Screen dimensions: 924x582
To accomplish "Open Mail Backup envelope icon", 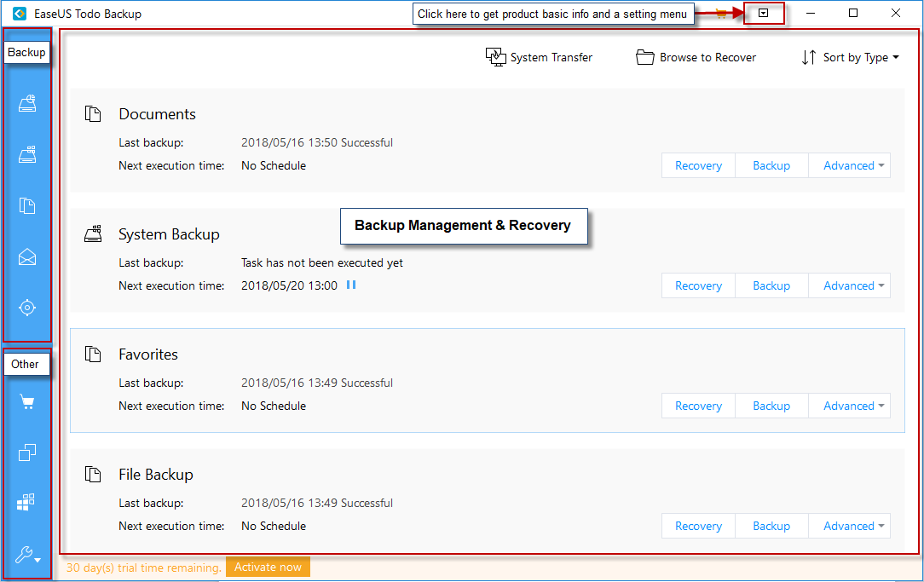I will pyautogui.click(x=27, y=256).
